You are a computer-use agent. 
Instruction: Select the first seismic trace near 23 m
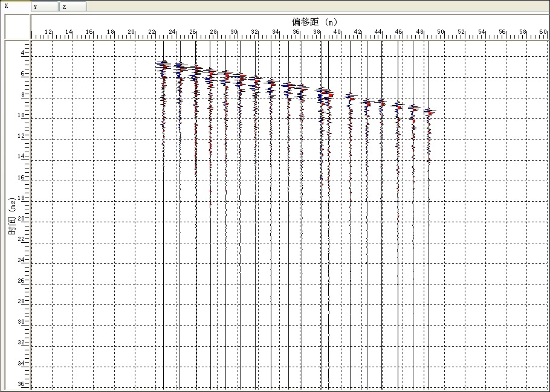pos(163,214)
